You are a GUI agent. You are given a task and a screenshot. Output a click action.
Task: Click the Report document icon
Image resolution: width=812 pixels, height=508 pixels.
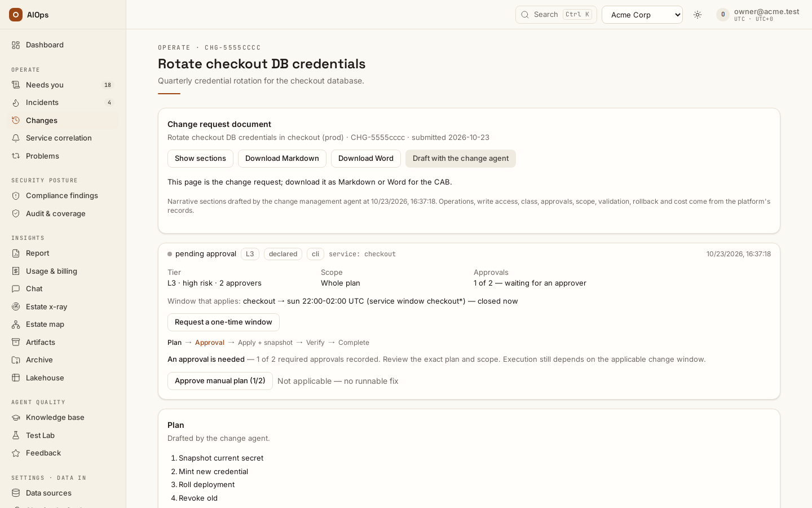click(16, 253)
